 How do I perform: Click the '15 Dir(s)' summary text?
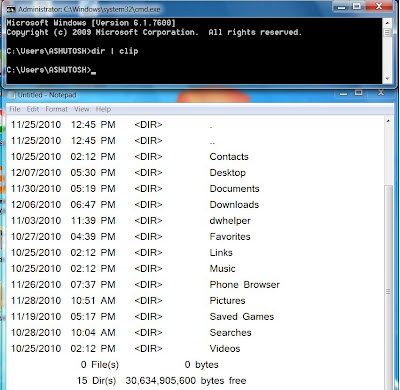(96, 381)
